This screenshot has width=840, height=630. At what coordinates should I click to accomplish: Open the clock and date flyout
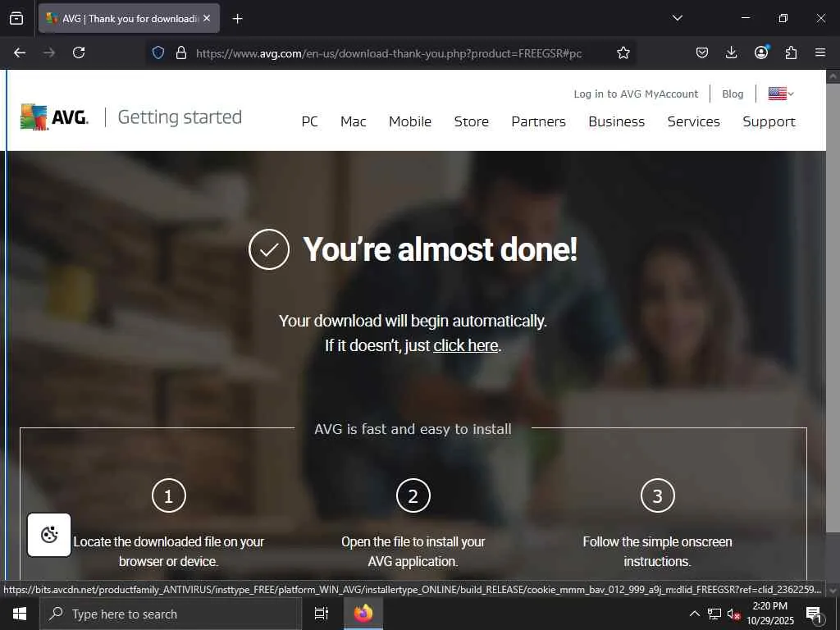point(770,614)
